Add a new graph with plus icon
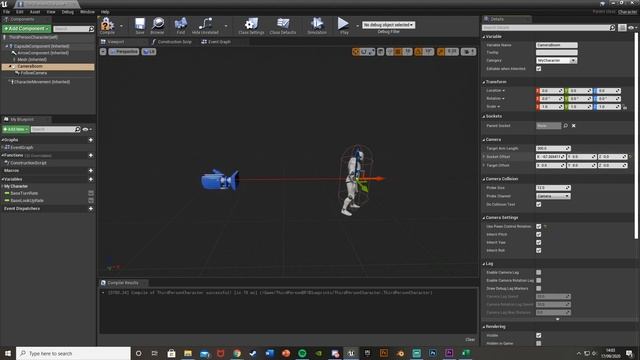The height and width of the screenshot is (360, 640). tap(91, 140)
